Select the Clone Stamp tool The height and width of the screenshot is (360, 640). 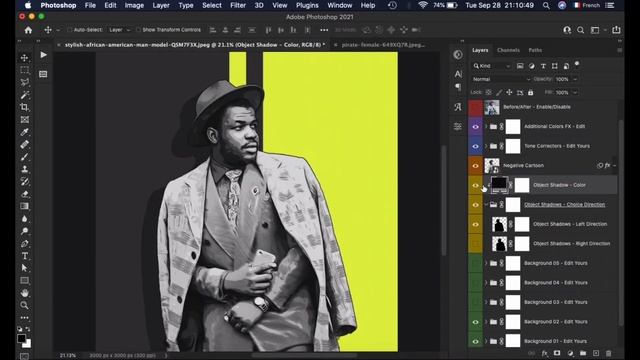point(24,169)
